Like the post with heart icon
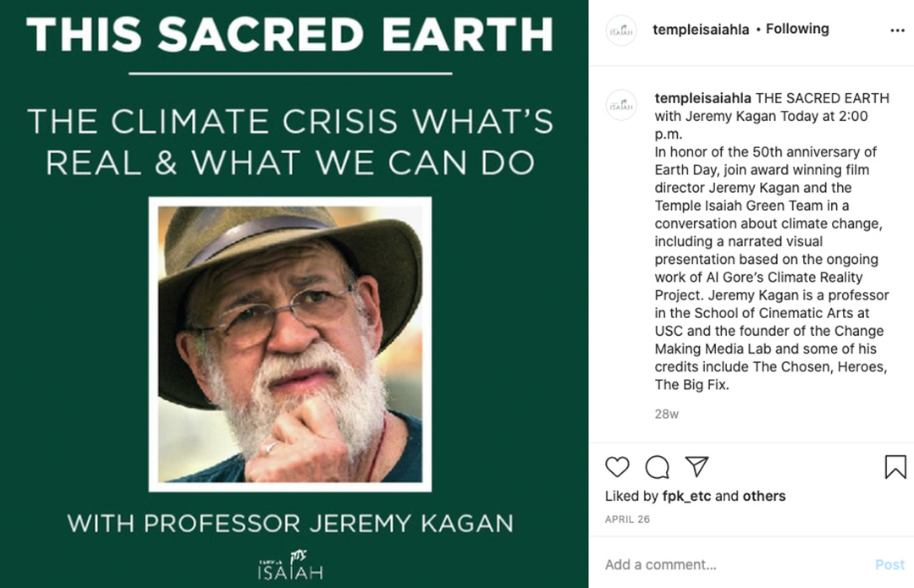 click(x=618, y=467)
